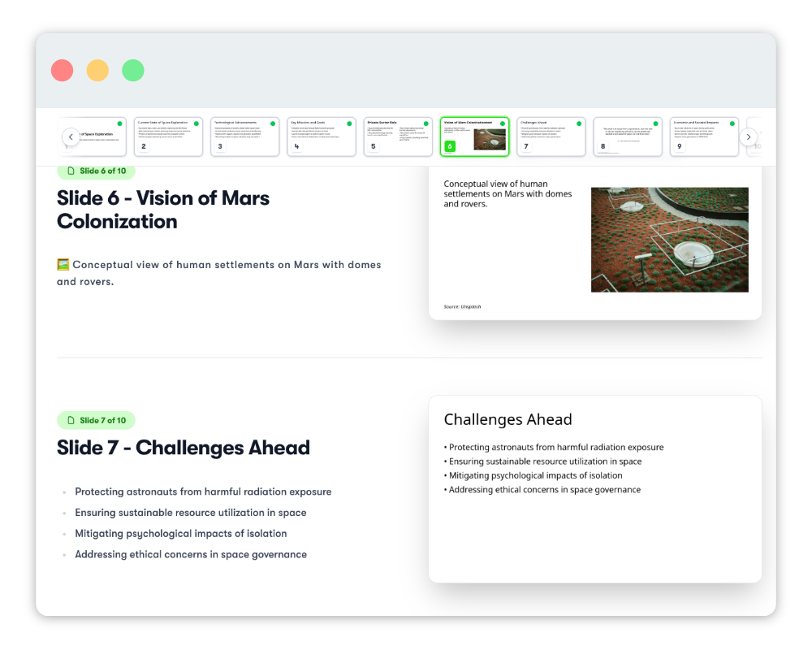Screen dimensions: 812x650
Task: Click the left chevron to scroll the thumbnail strip
Action: tap(70, 136)
